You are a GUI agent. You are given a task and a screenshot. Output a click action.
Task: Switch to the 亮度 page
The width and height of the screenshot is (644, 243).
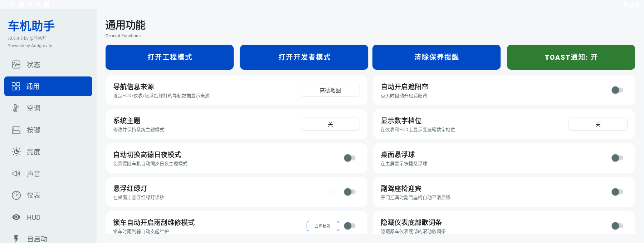click(48, 152)
